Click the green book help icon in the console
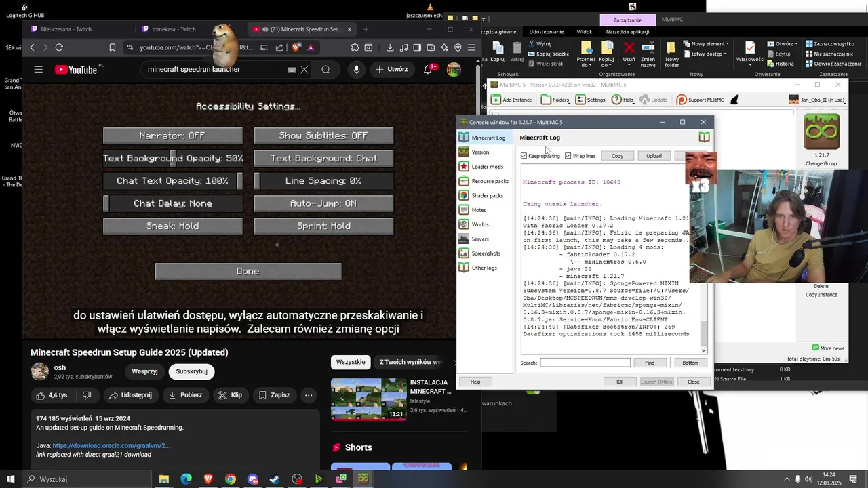Screen dimensions: 868x488 click(704, 138)
